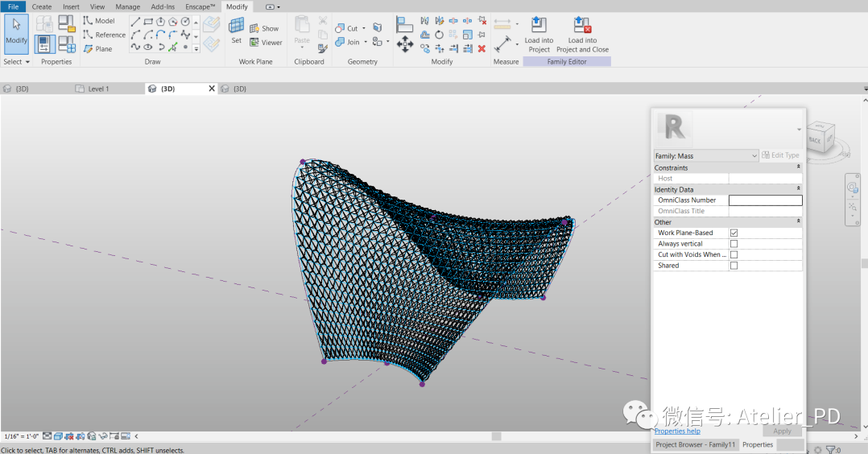
Task: Switch to the View ribbon tab
Action: pos(97,6)
